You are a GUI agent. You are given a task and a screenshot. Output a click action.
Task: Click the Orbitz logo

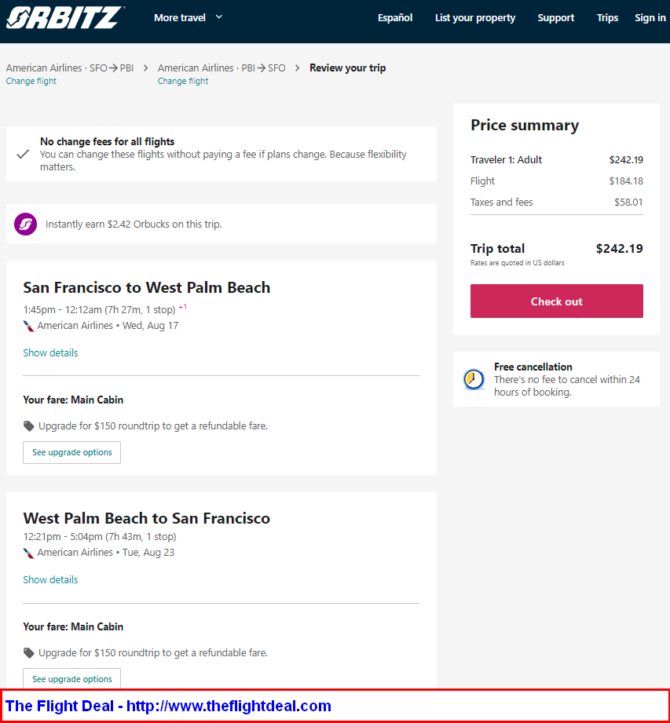tap(64, 18)
